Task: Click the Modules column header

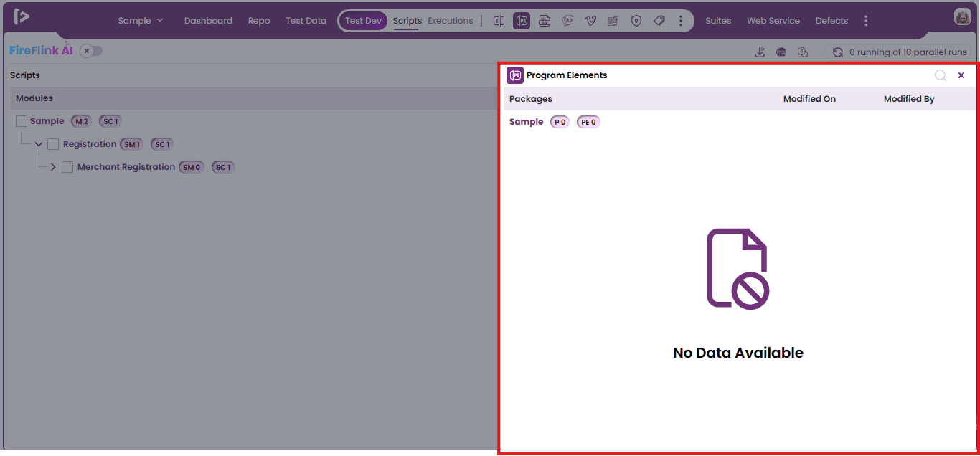Action: tap(34, 98)
